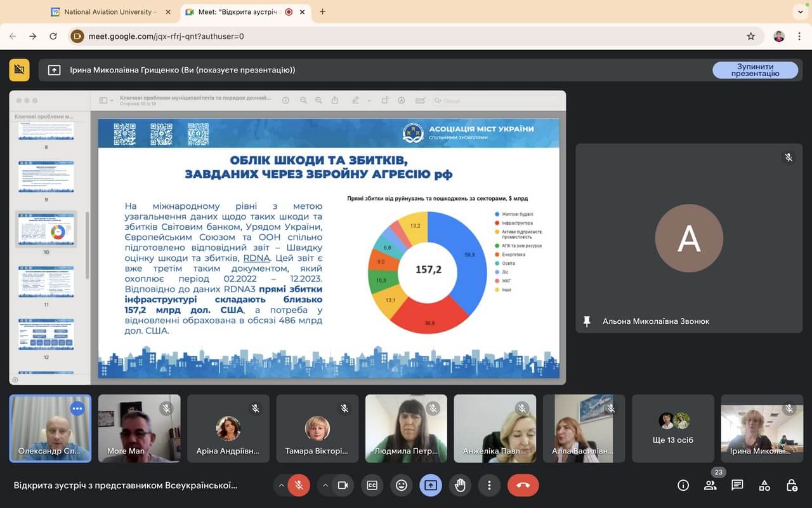
Task: Click the Зупинити презентацію button
Action: [755, 70]
